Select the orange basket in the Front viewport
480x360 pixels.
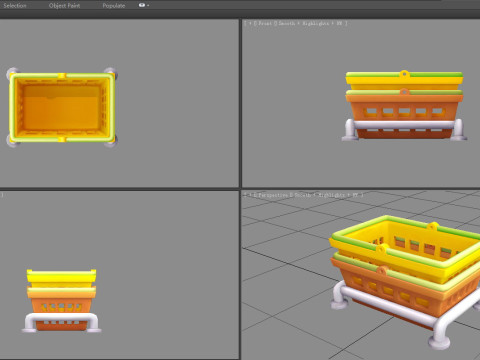coord(404,114)
